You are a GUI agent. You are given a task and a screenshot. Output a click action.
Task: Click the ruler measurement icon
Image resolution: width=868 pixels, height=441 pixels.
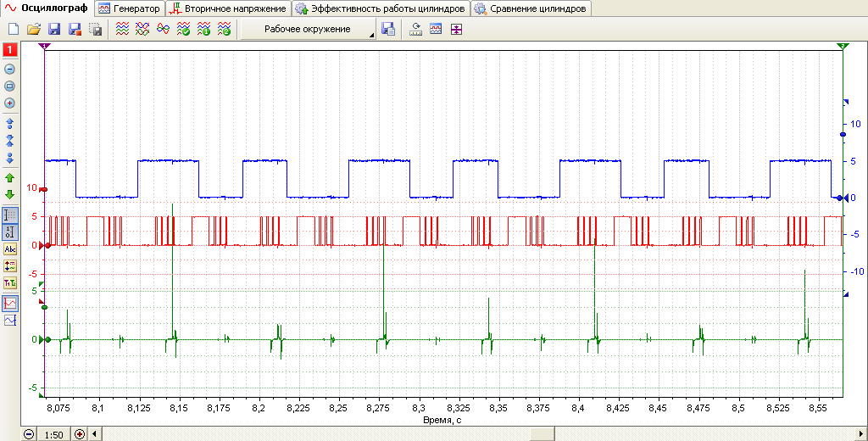click(415, 30)
